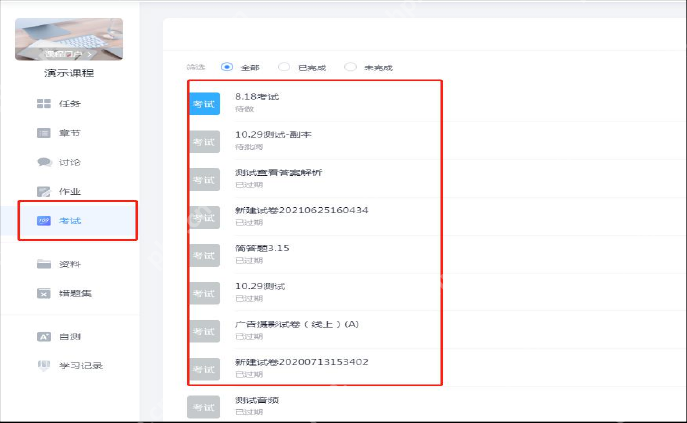Click the 资料 folder icon

pos(44,264)
